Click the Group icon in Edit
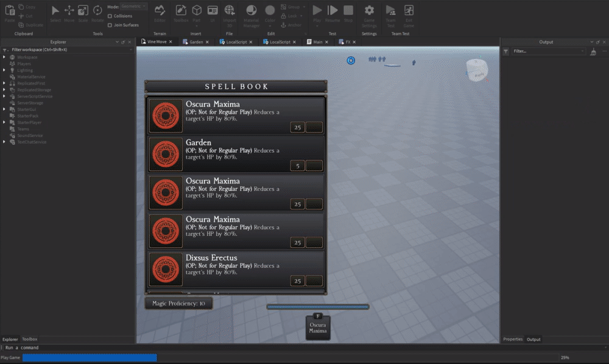The width and height of the screenshot is (609, 364). point(284,7)
